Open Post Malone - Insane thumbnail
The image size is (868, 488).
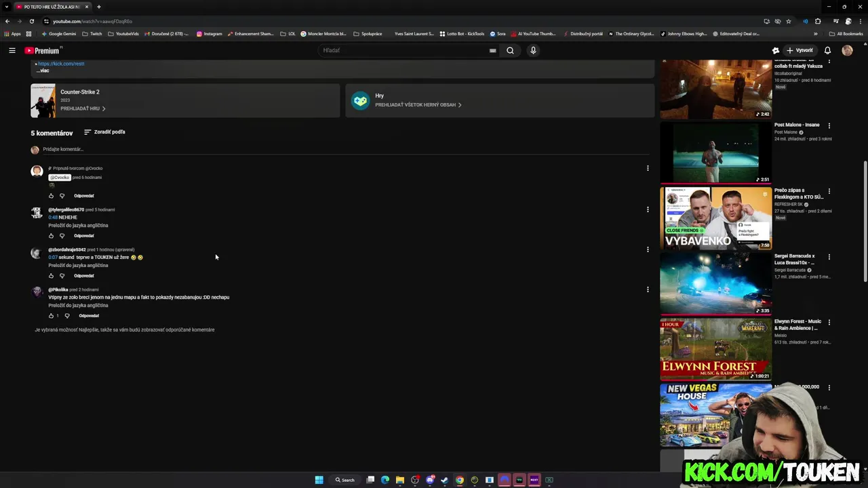[716, 152]
